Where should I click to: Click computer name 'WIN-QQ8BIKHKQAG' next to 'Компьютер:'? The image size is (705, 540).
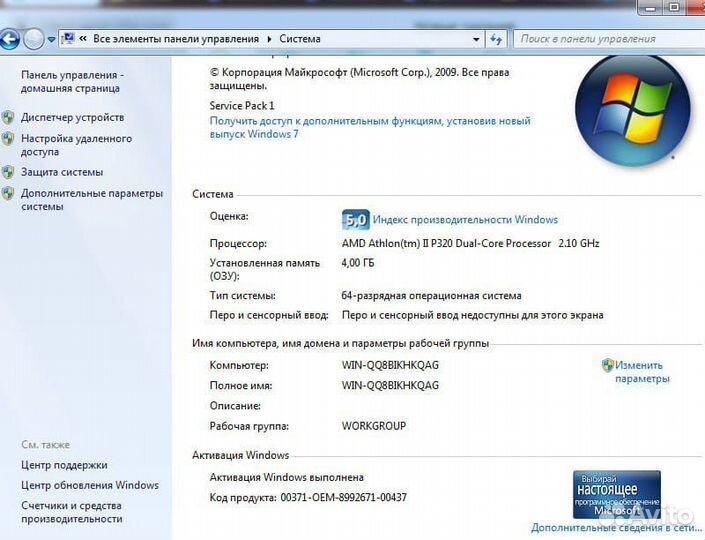click(390, 365)
